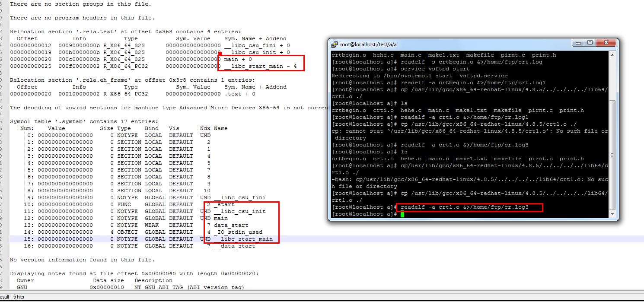Click the 'Vis' column header
The height and width of the screenshot is (302, 644).
(174, 128)
